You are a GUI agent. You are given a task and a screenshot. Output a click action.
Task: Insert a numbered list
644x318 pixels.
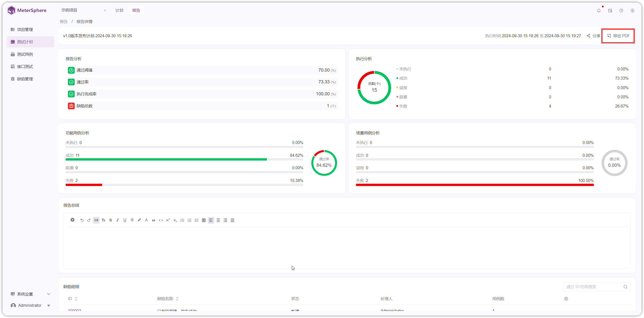coord(189,220)
